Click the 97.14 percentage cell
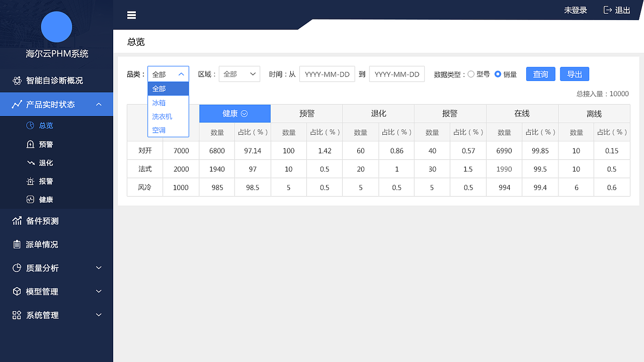 pyautogui.click(x=253, y=150)
